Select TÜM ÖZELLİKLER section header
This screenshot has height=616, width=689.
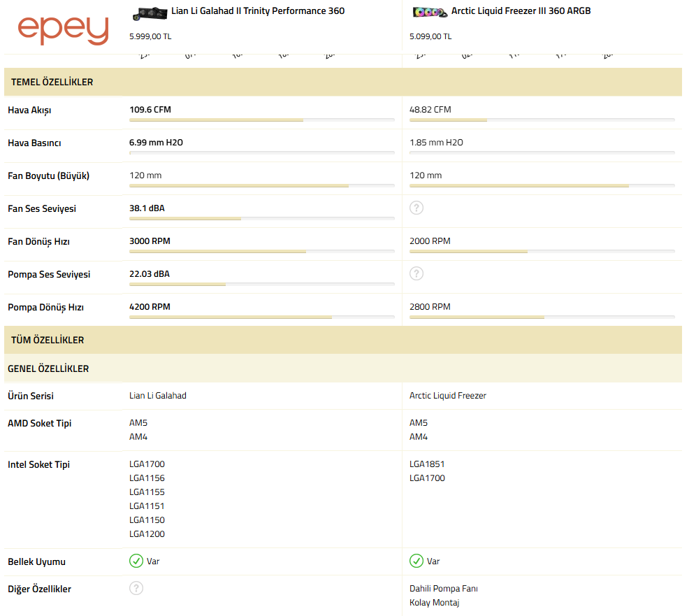342,340
